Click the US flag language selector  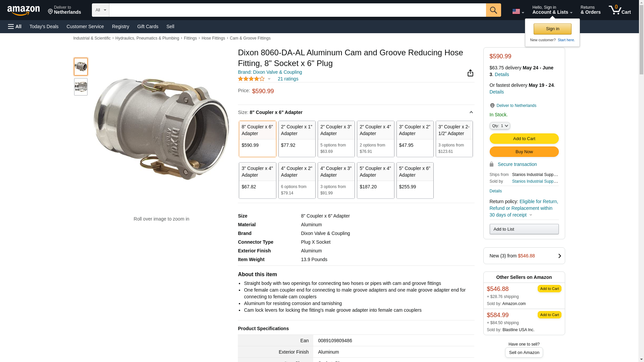518,11
